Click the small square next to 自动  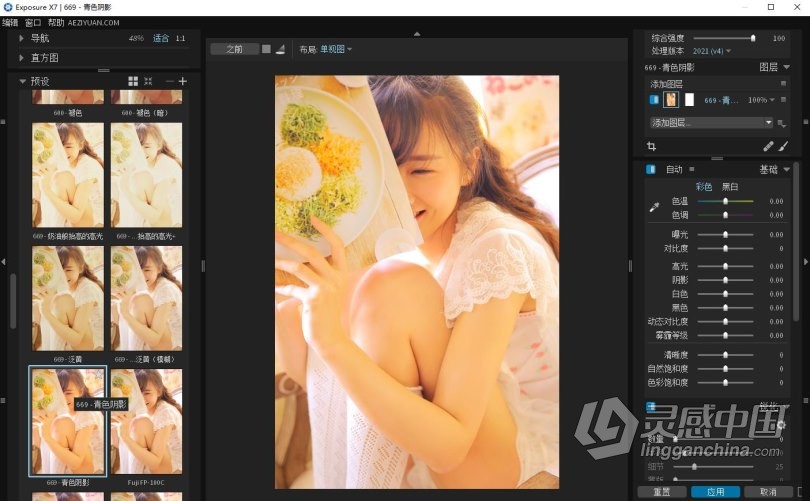tap(692, 169)
